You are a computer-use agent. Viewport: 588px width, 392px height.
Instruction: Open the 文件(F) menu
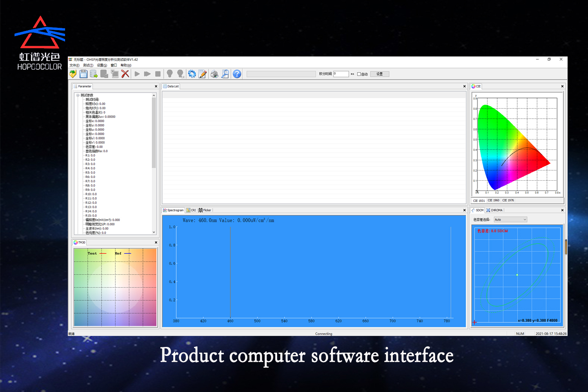[74, 65]
